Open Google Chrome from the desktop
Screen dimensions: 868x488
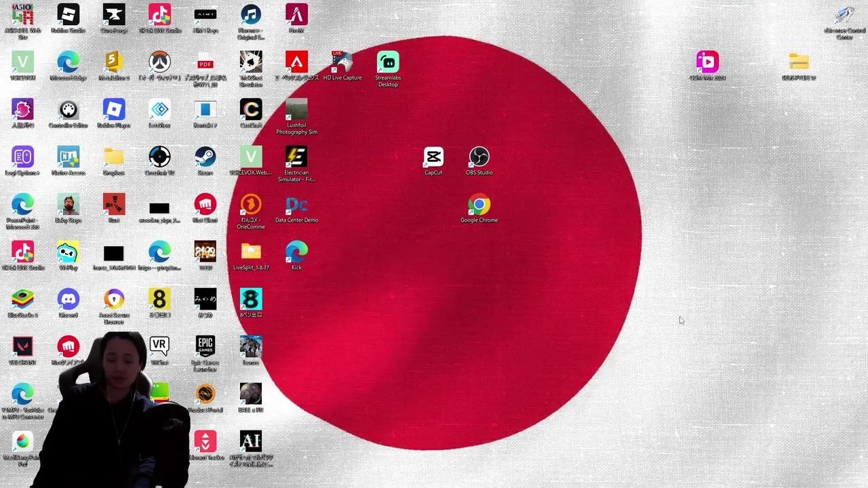479,205
